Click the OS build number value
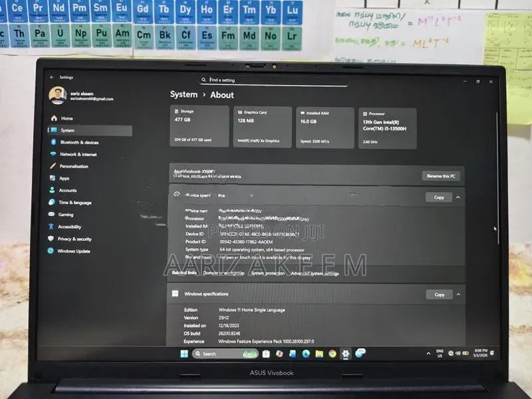532x399 pixels. (x=229, y=333)
